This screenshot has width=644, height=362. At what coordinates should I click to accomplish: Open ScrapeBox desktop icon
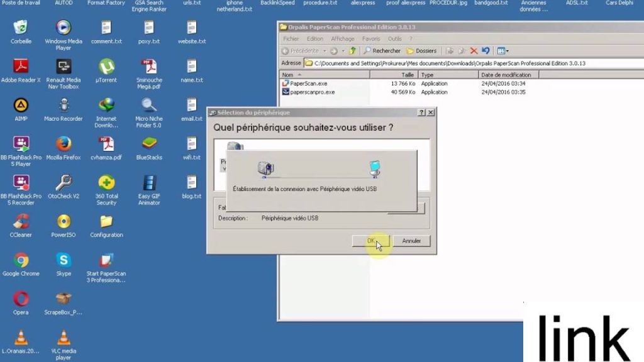64,299
